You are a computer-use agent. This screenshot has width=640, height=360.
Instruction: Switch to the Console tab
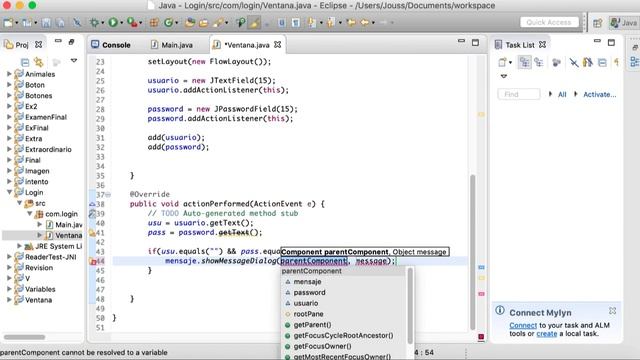(111, 45)
